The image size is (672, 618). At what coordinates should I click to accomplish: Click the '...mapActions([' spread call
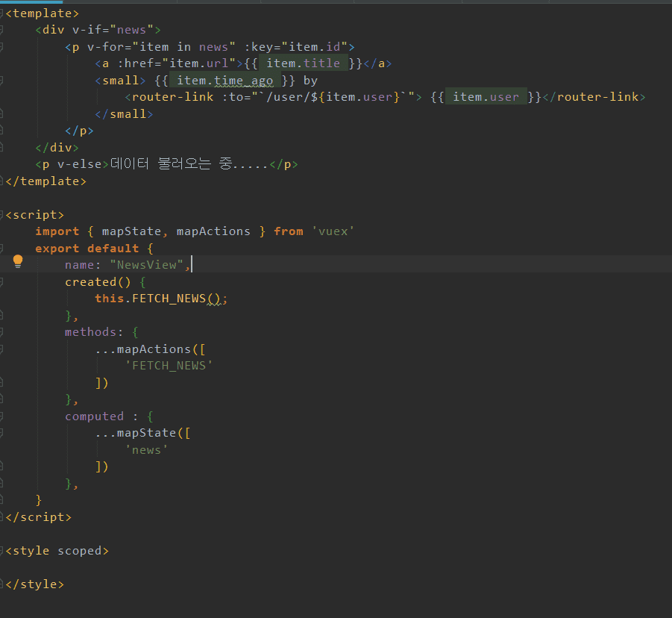(150, 349)
